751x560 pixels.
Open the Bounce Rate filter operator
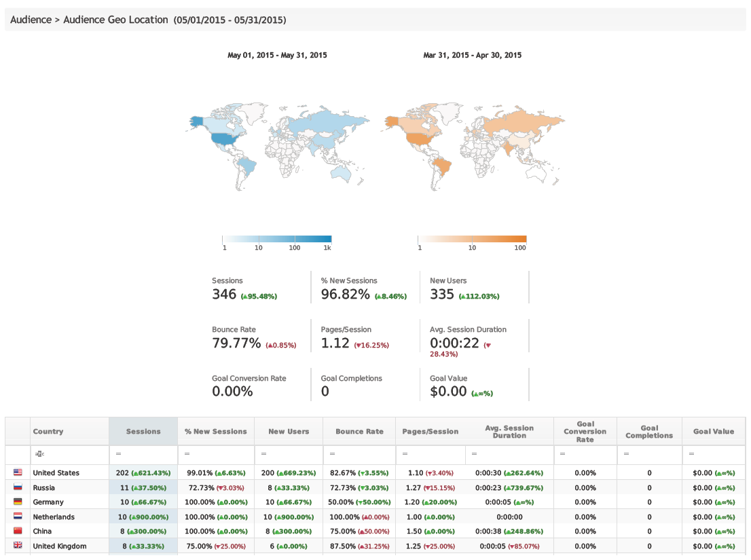332,453
